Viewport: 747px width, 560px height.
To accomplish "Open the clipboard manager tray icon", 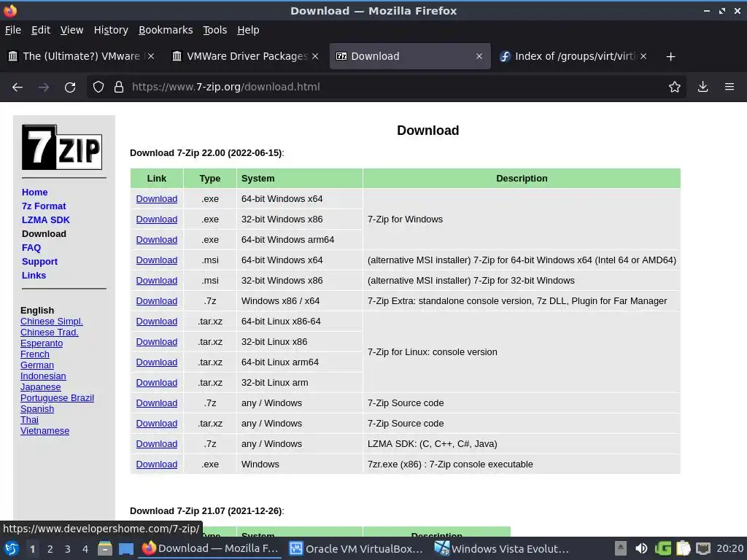I will (683, 548).
